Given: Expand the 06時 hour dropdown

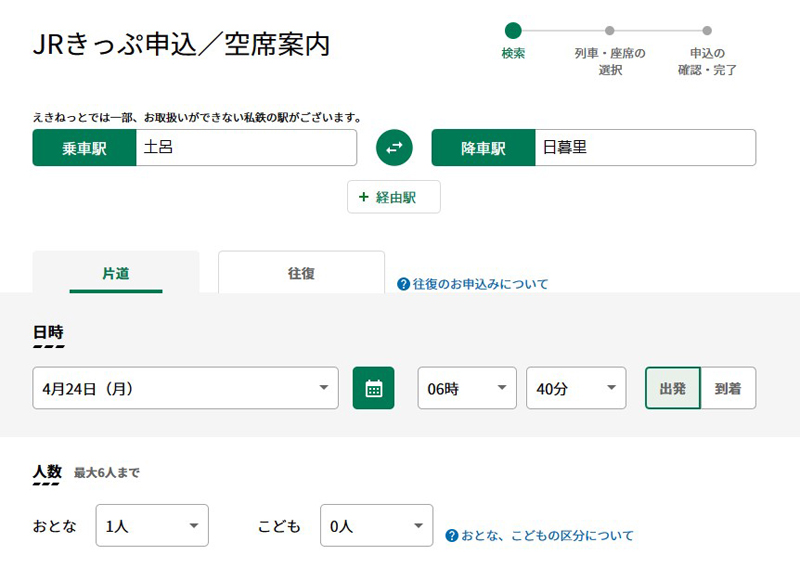Looking at the screenshot, I should click(467, 388).
